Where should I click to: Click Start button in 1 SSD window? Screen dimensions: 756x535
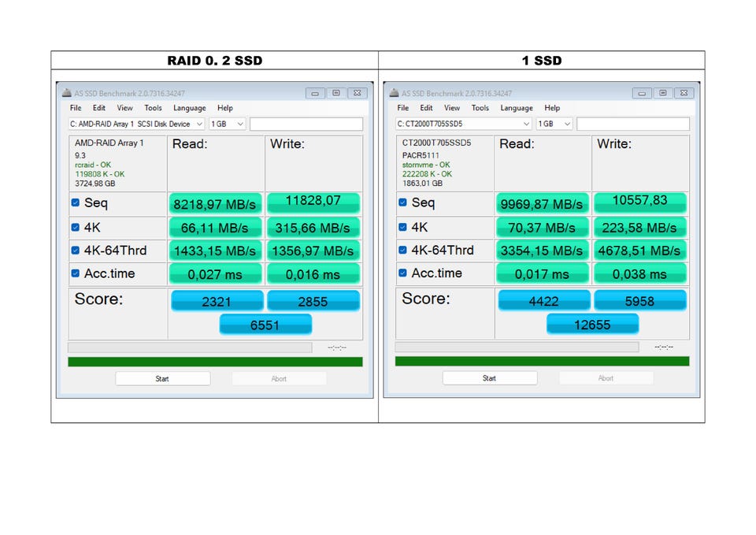[x=489, y=378]
